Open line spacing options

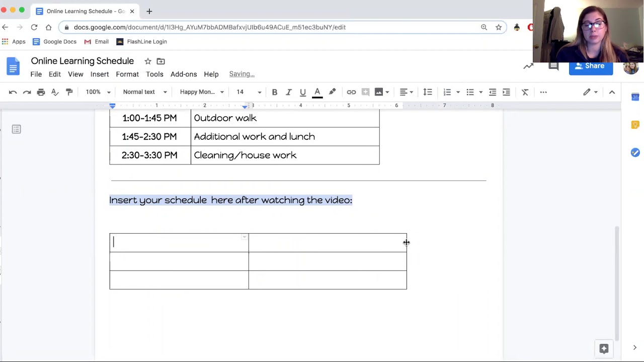428,92
